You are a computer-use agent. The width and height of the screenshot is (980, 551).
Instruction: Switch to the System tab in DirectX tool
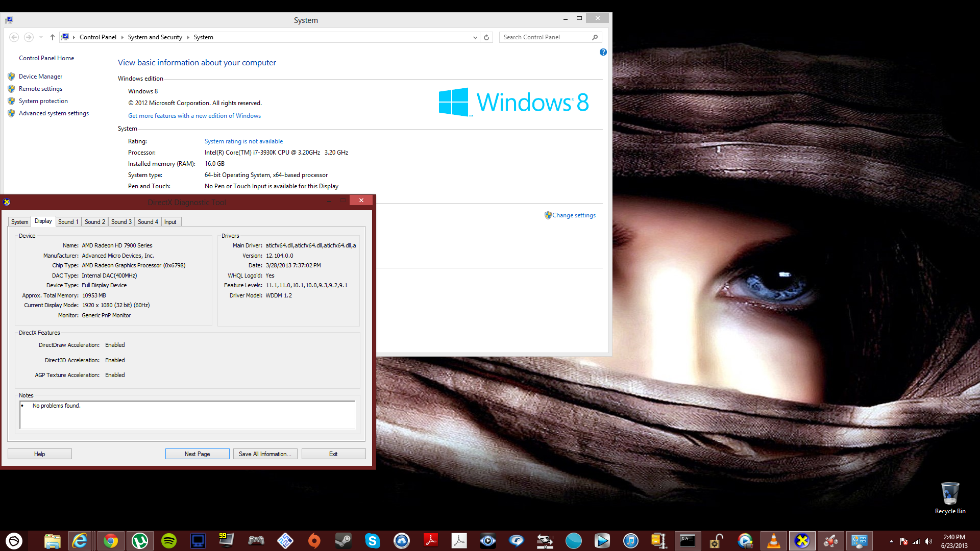tap(19, 222)
